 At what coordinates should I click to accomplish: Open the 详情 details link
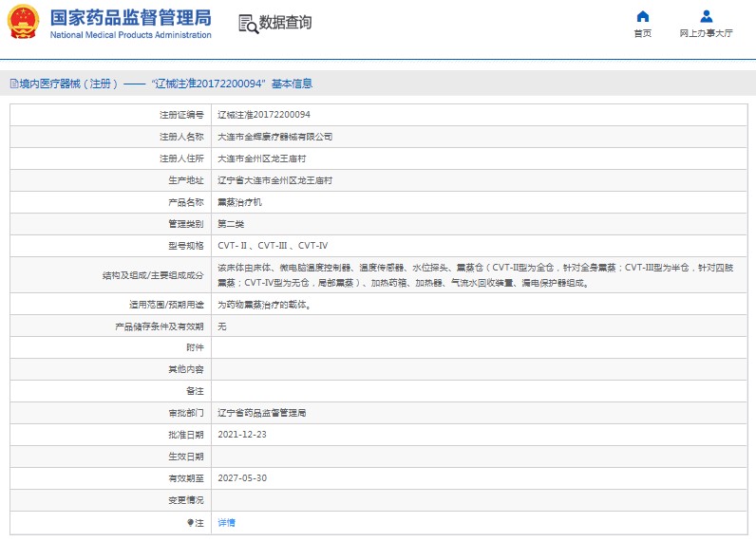(226, 523)
